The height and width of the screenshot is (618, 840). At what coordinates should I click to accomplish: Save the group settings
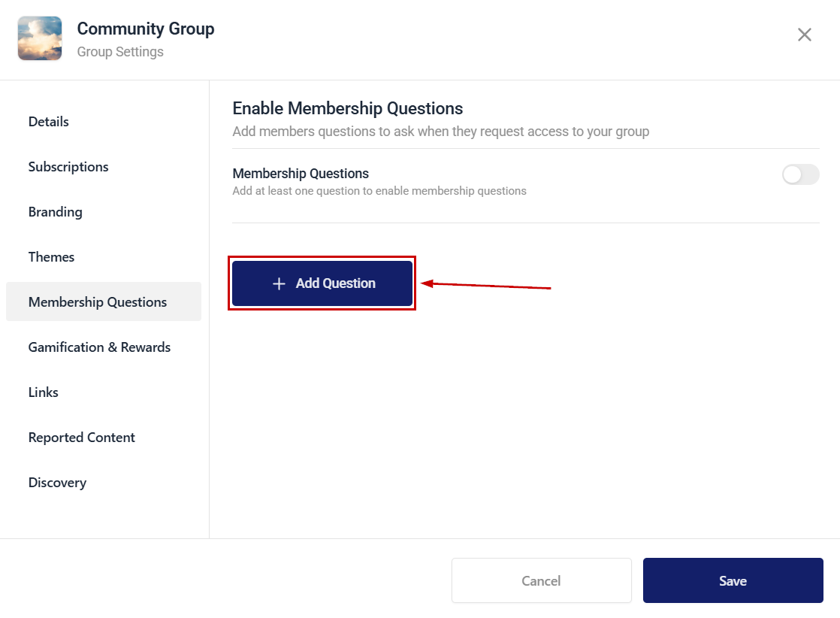coord(733,580)
